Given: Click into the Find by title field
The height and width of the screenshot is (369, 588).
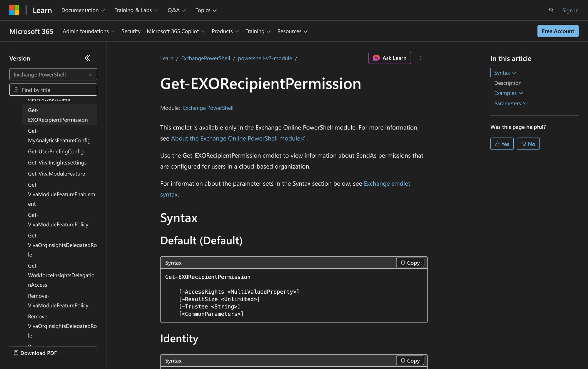Looking at the screenshot, I should click(53, 90).
